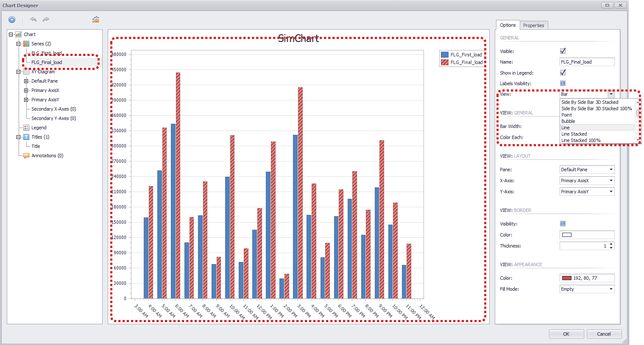The height and width of the screenshot is (345, 644).
Task: Choose Line from the View list
Action: pyautogui.click(x=566, y=128)
